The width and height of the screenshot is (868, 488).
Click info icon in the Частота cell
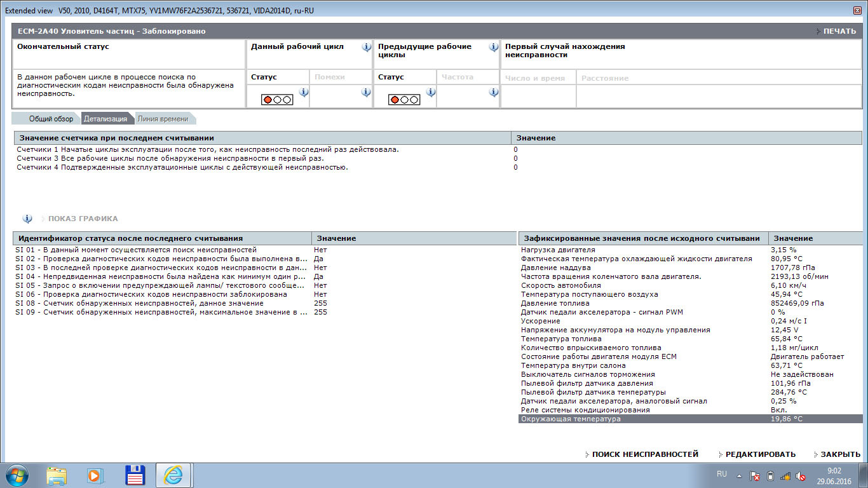(x=493, y=92)
